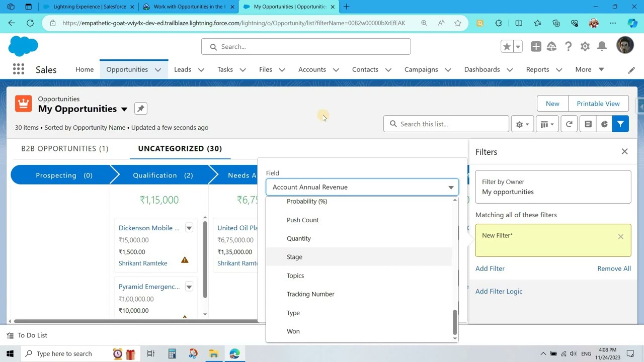Open user profile avatar
The width and height of the screenshot is (644, 362).
[625, 46]
